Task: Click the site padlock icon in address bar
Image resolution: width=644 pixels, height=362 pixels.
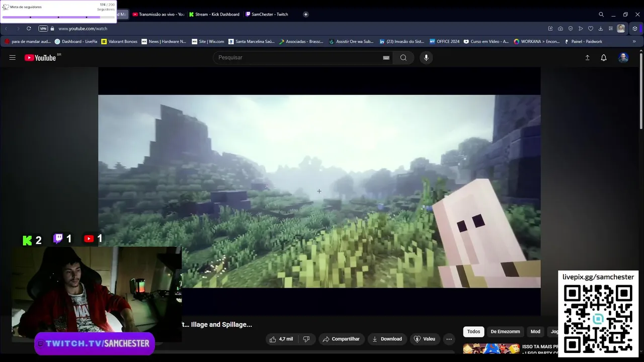Action: (x=52, y=29)
